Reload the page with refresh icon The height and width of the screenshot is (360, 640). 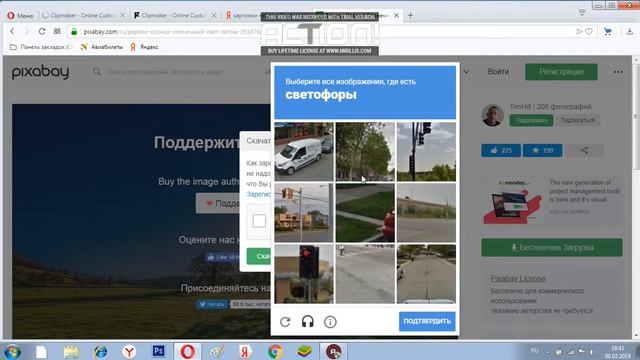(x=42, y=31)
